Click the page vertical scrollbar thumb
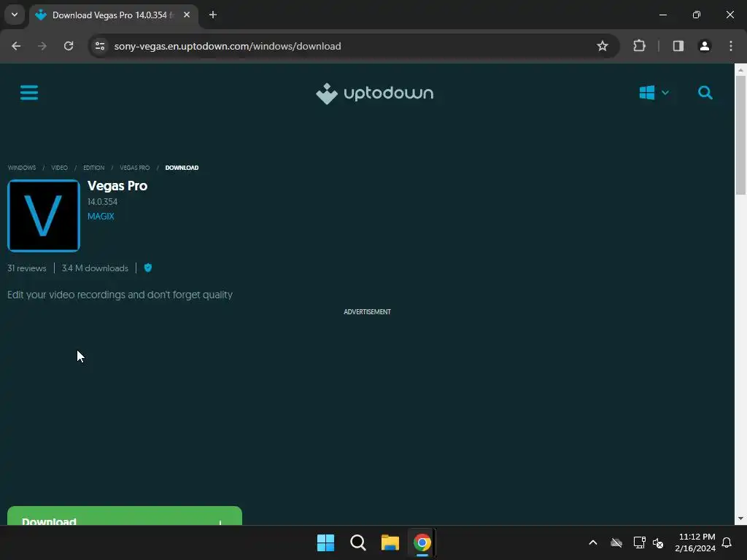The image size is (747, 560). 740,135
